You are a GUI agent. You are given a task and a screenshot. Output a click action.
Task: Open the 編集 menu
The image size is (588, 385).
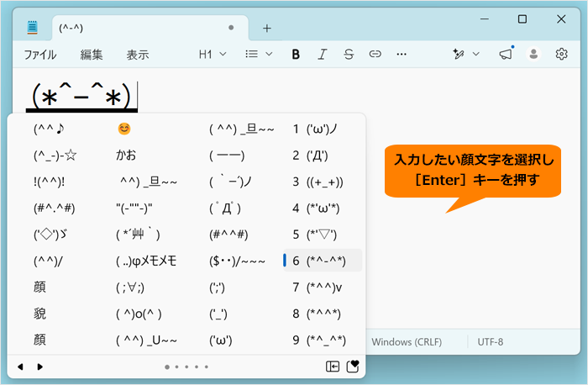(91, 55)
